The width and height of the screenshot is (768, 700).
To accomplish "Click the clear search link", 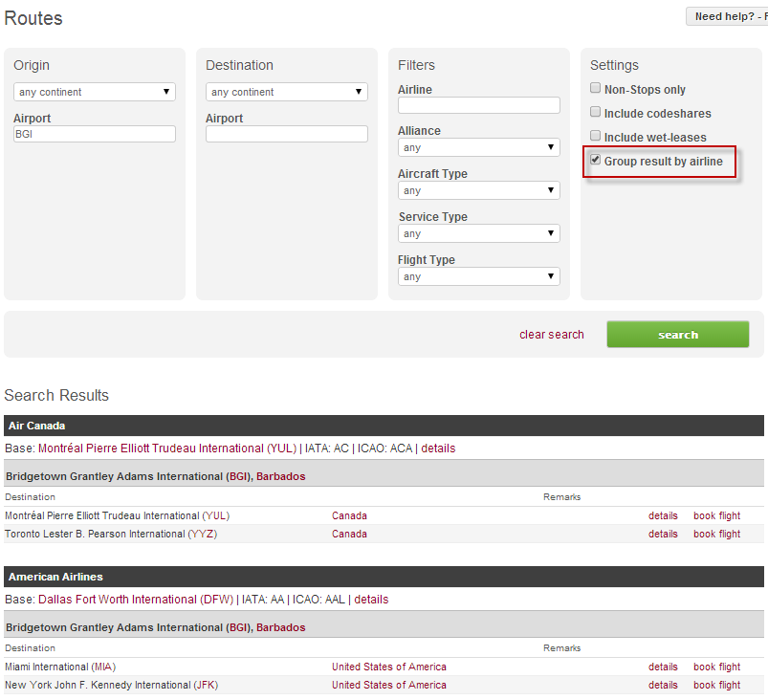I will [x=551, y=335].
